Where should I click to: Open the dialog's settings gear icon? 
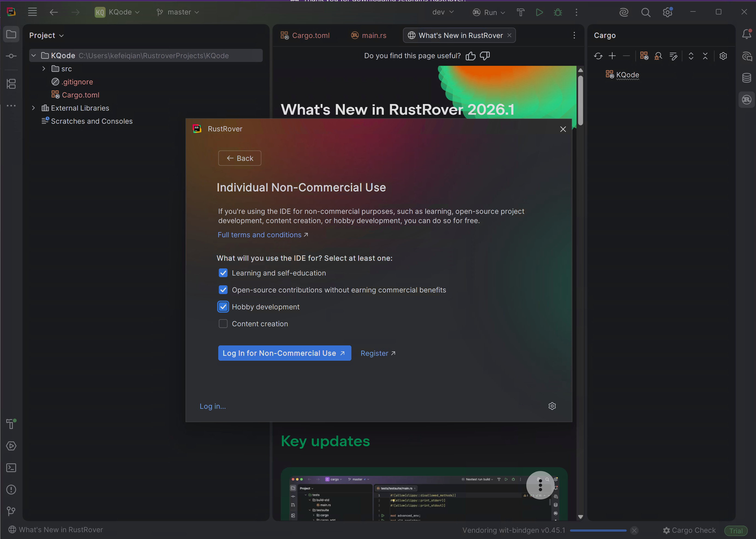(552, 406)
